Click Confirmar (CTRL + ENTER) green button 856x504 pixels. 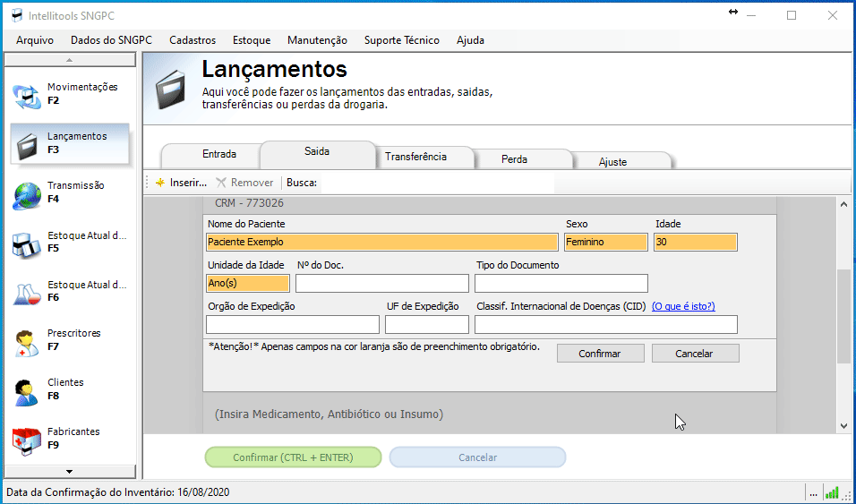point(293,457)
